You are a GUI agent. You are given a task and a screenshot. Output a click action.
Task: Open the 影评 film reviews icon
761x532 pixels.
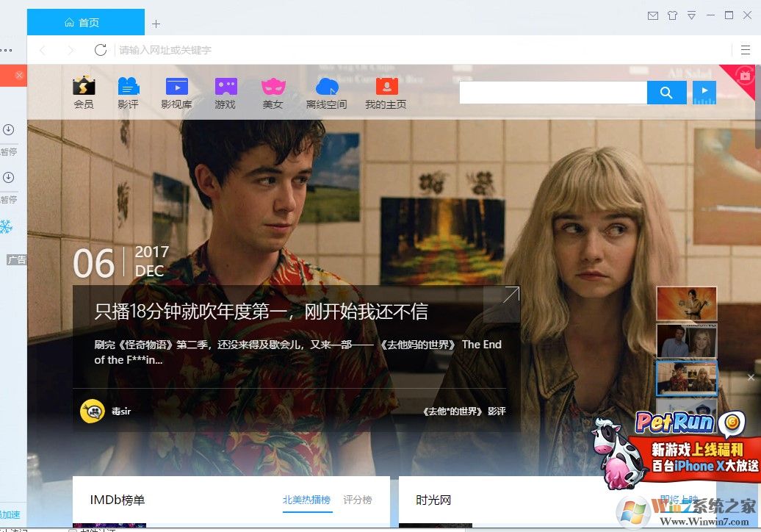point(129,93)
